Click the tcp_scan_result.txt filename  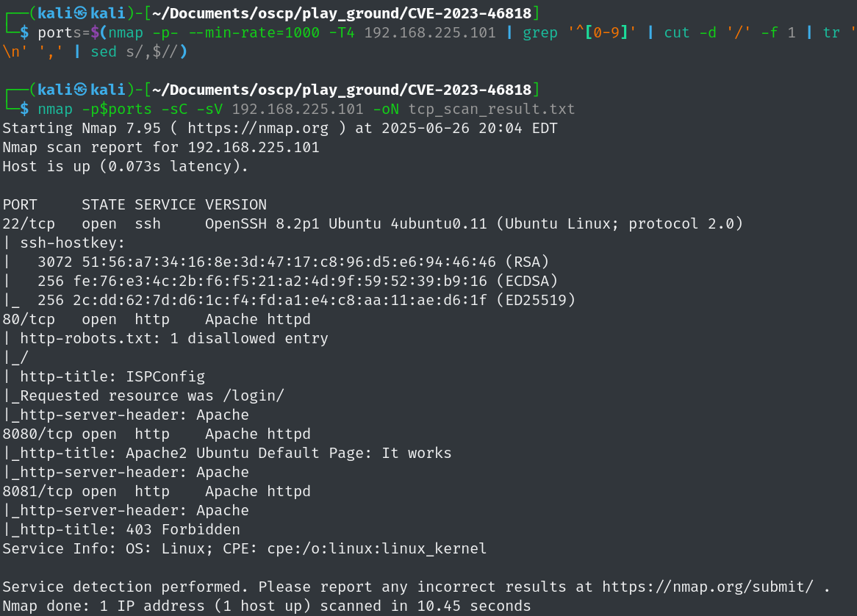tap(492, 110)
